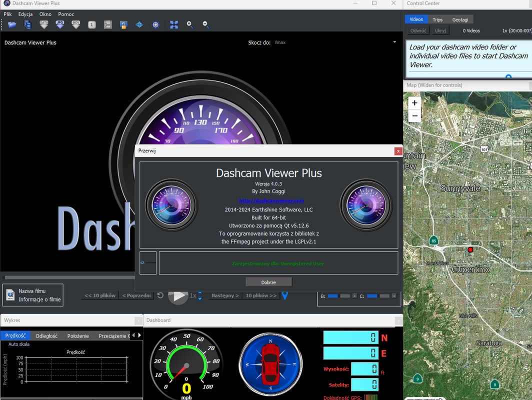Viewport: 532px width, 400px height.
Task: Close the Dashboard panel
Action: pos(398,320)
